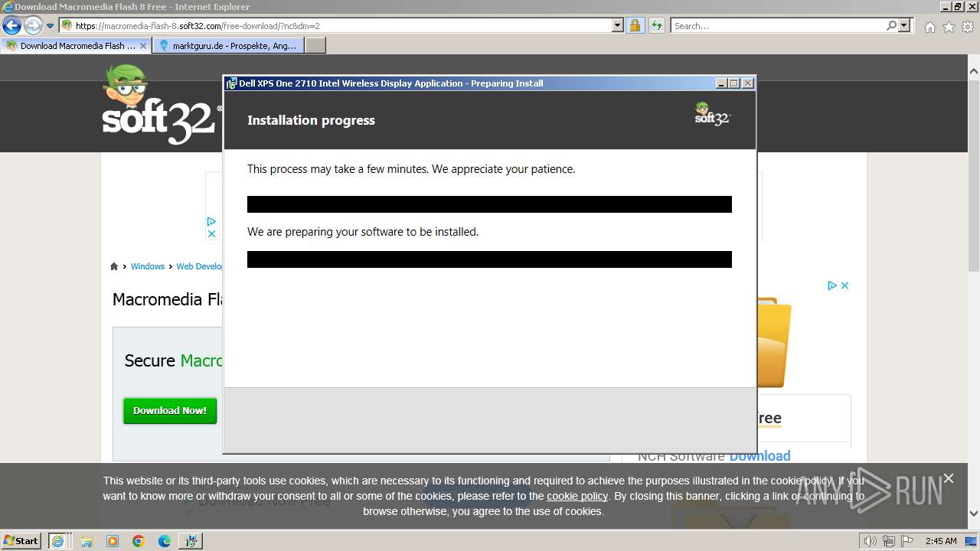The height and width of the screenshot is (551, 980).
Task: Open Favorites star icon
Action: (949, 27)
